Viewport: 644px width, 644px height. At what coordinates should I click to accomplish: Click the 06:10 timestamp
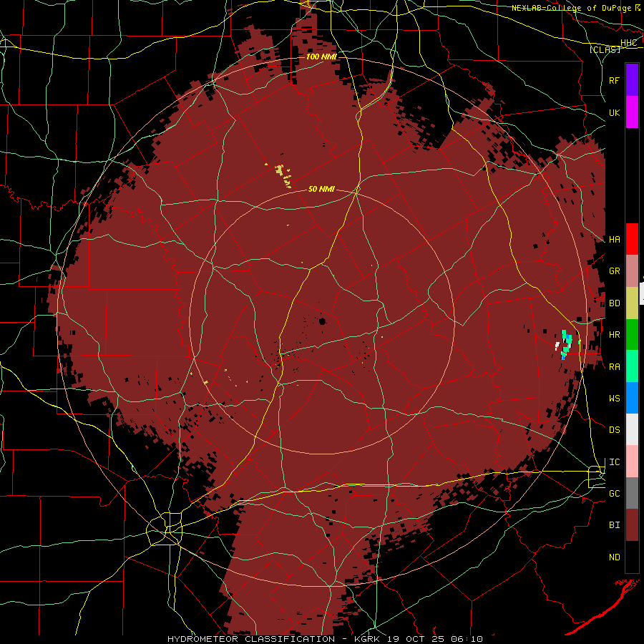click(x=466, y=639)
